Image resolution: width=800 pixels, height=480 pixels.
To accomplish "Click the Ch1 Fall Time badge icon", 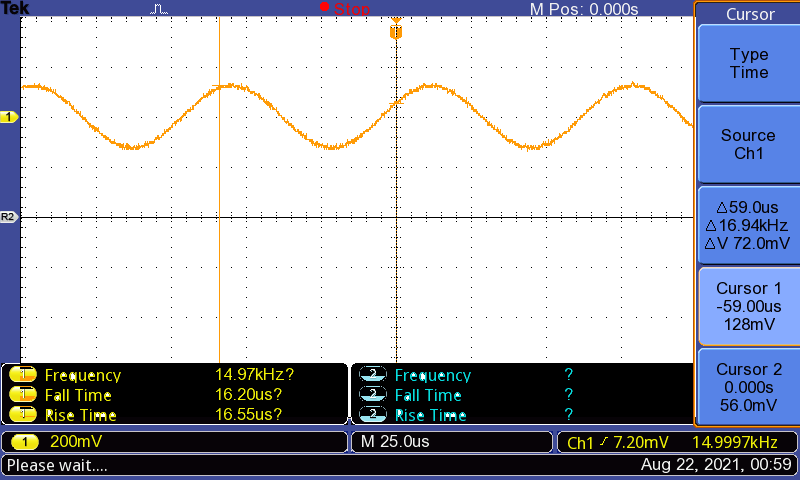I will click(x=23, y=395).
